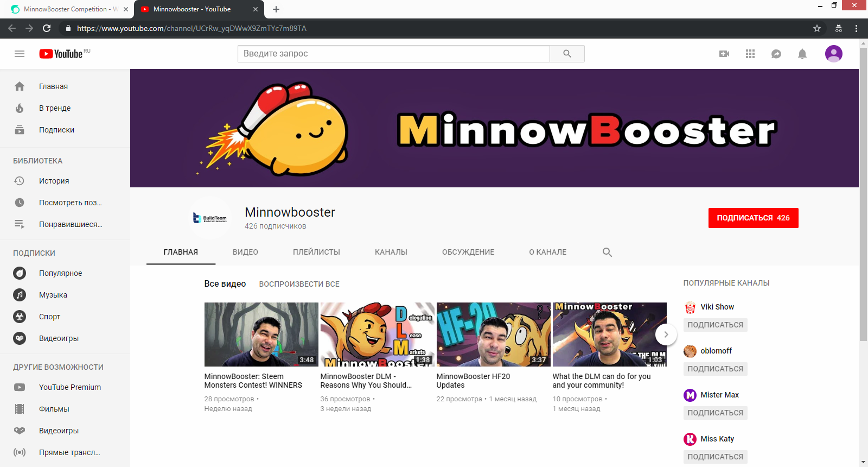Click the Все видео section heading

point(225,284)
